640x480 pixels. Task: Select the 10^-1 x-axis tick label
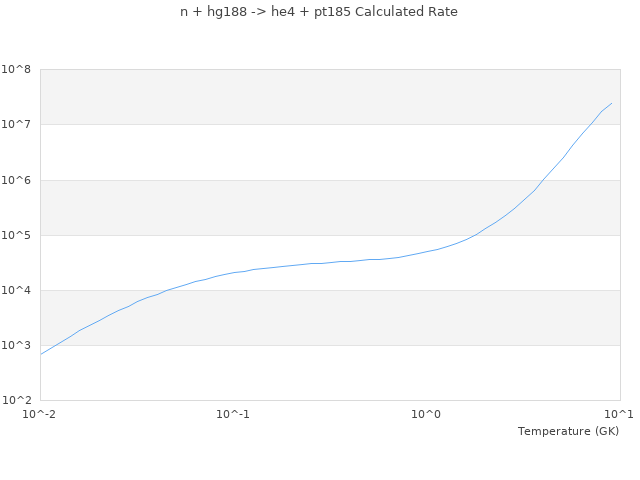(x=233, y=414)
